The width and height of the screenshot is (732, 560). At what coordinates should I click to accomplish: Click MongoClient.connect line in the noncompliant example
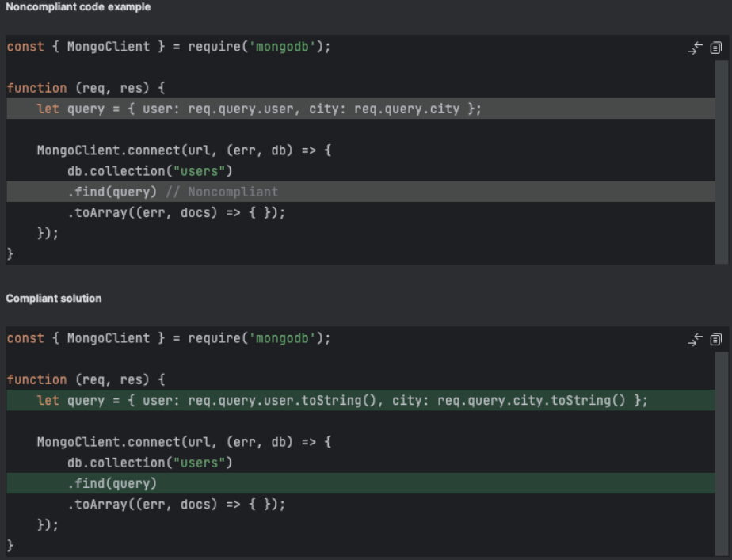click(184, 150)
